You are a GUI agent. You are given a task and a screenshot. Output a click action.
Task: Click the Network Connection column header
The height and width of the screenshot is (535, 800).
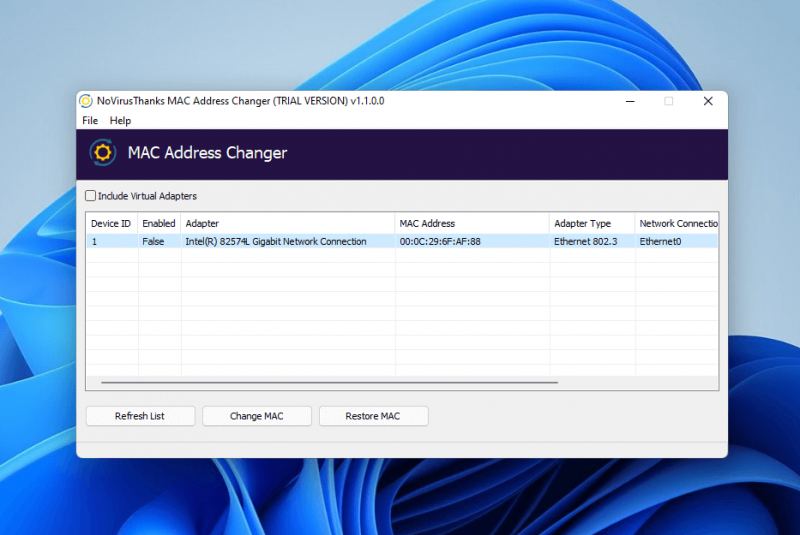[677, 224]
